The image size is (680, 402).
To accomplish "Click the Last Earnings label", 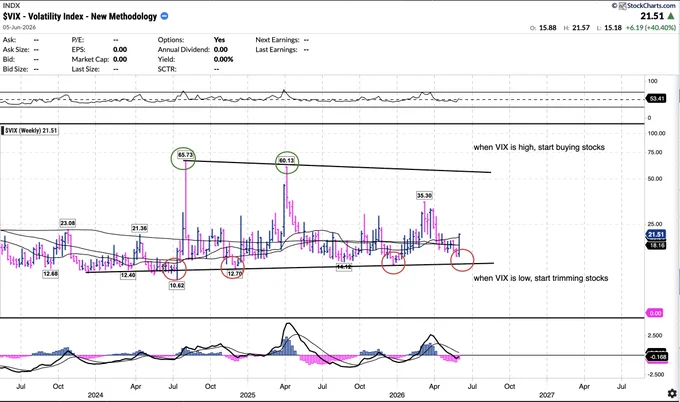I will click(x=277, y=49).
